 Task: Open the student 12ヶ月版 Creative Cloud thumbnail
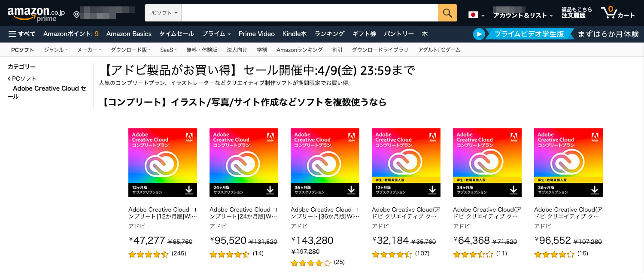(406, 162)
